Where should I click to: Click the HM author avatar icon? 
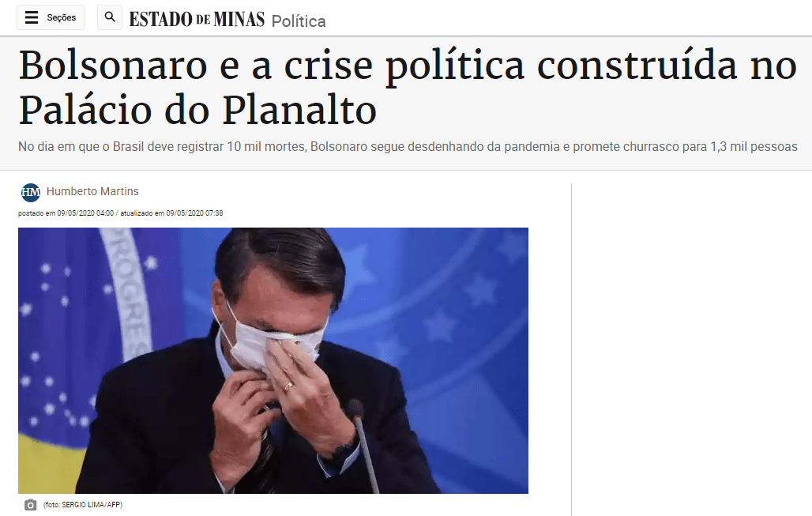coord(31,192)
